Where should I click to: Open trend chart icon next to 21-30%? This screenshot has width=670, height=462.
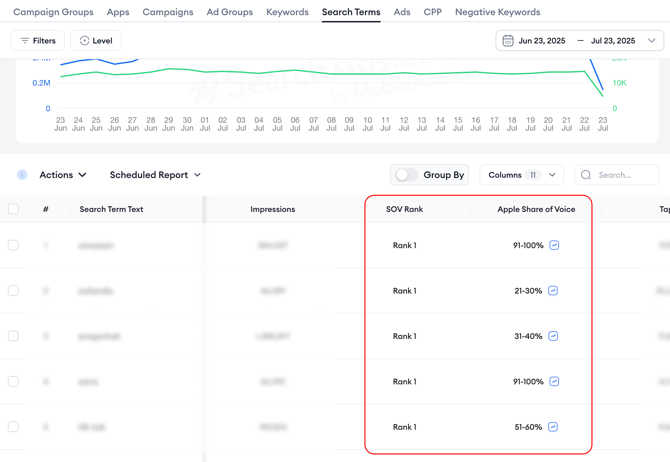coord(554,291)
